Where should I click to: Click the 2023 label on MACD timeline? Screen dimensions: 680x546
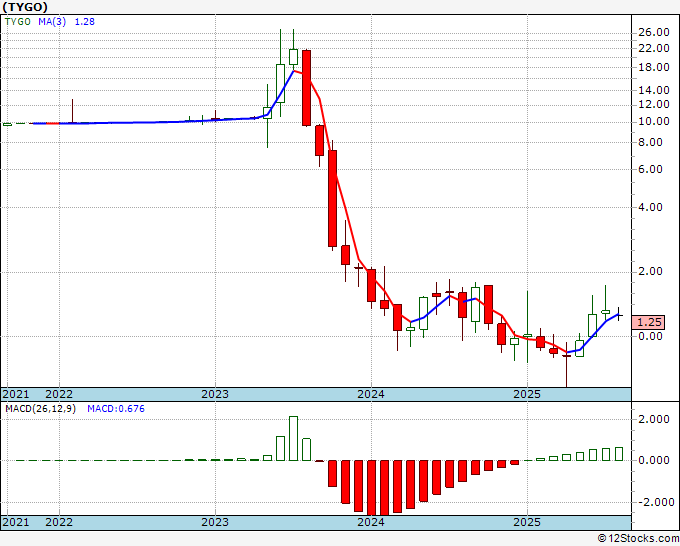coord(215,522)
